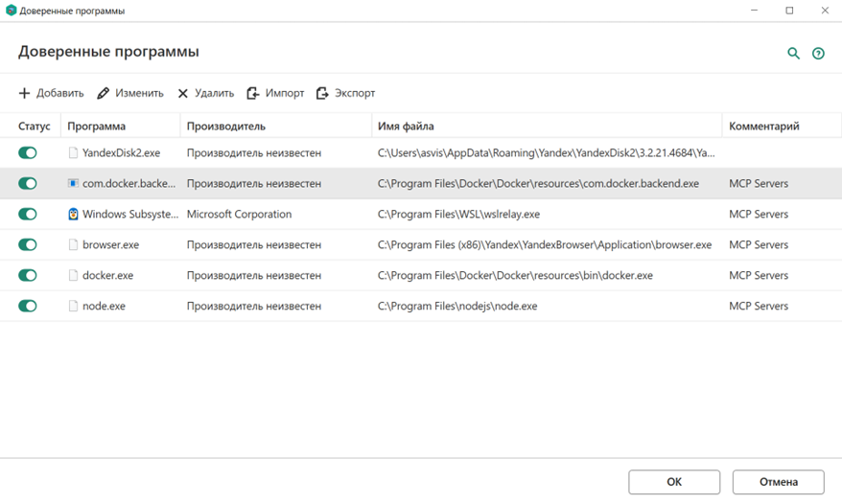Click Производитель неизвестен in the YandexDisk2.exe row
The image size is (842, 504).
tap(254, 153)
